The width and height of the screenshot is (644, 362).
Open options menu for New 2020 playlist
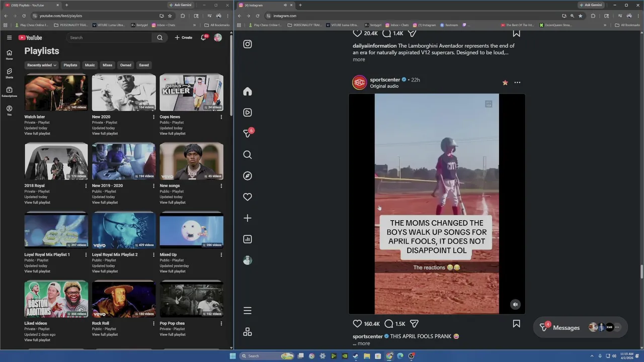pos(153,117)
